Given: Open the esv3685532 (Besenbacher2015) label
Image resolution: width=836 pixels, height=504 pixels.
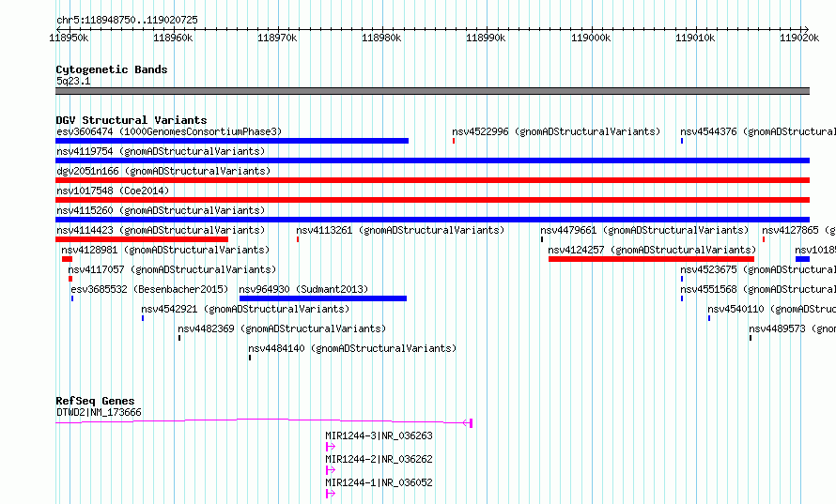Looking at the screenshot, I should point(149,289).
